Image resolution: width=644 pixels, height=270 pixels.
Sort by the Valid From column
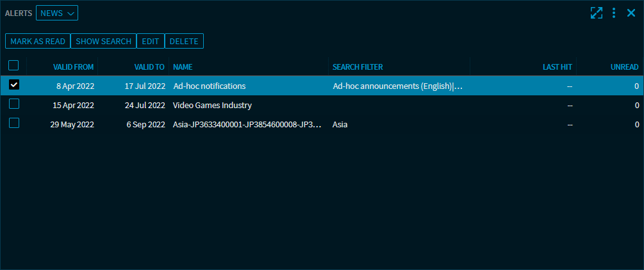[x=74, y=67]
